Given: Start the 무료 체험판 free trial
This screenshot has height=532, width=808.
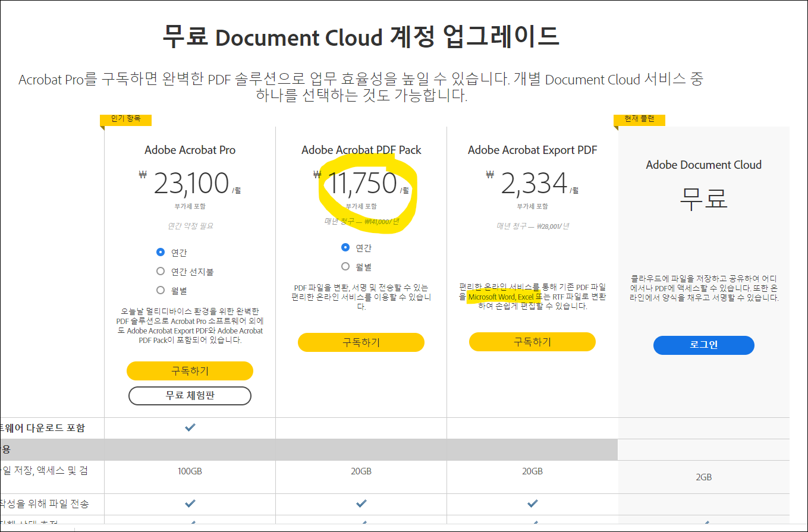Looking at the screenshot, I should [x=190, y=395].
